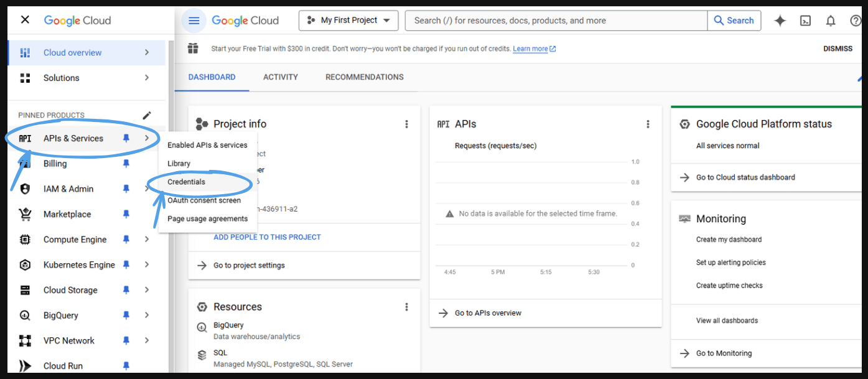Click the Compute Engine chip icon
The height and width of the screenshot is (379, 868).
25,240
